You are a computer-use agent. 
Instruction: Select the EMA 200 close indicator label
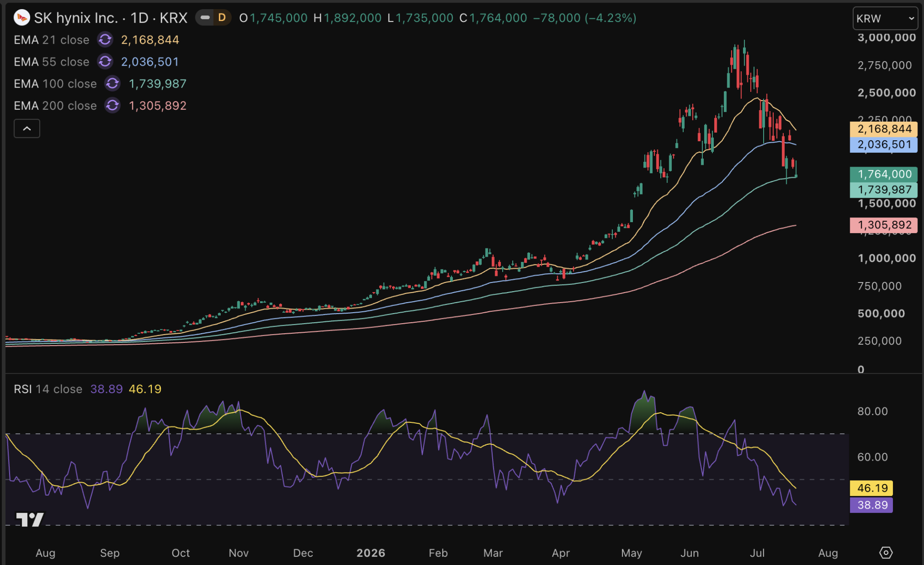coord(56,105)
